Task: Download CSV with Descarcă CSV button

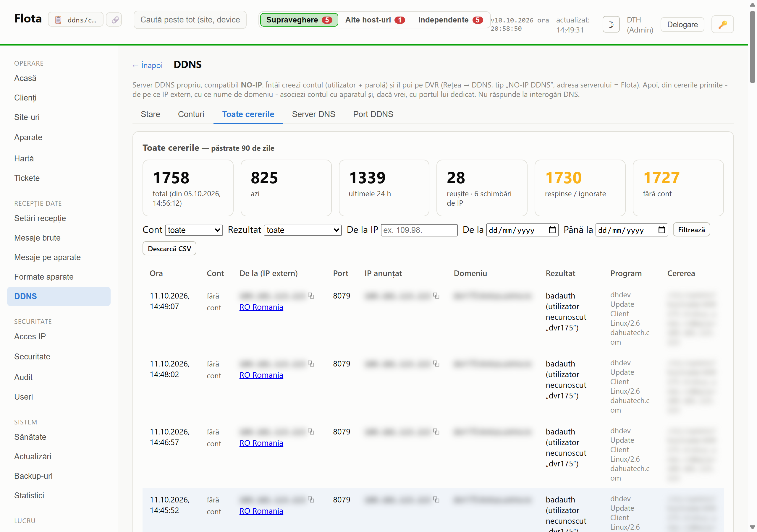Action: point(169,249)
